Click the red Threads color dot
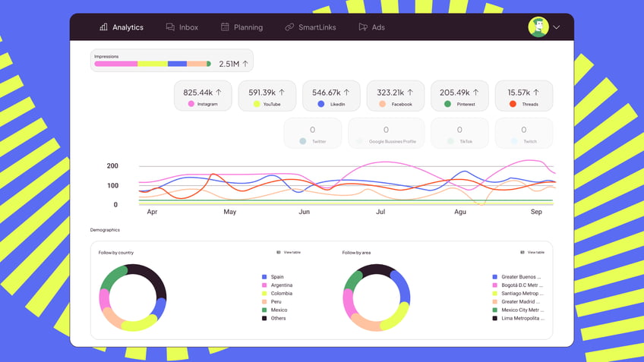 coord(513,104)
